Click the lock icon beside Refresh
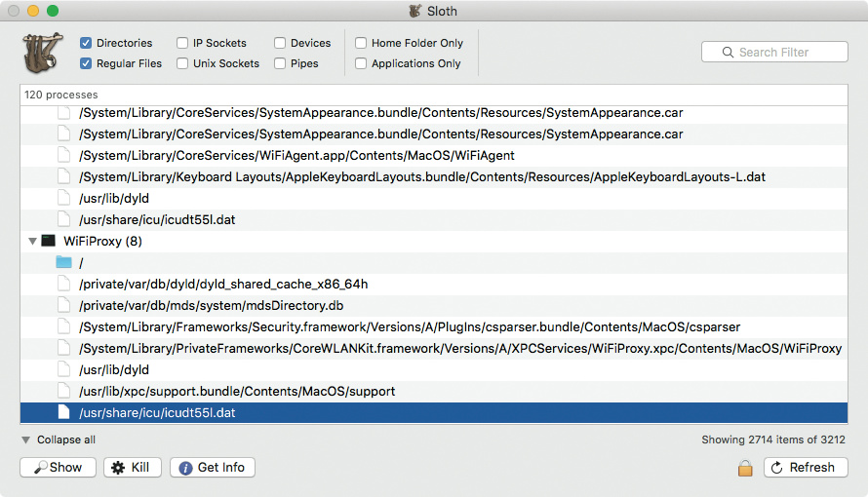Viewport: 868px width, 497px height. coord(745,468)
